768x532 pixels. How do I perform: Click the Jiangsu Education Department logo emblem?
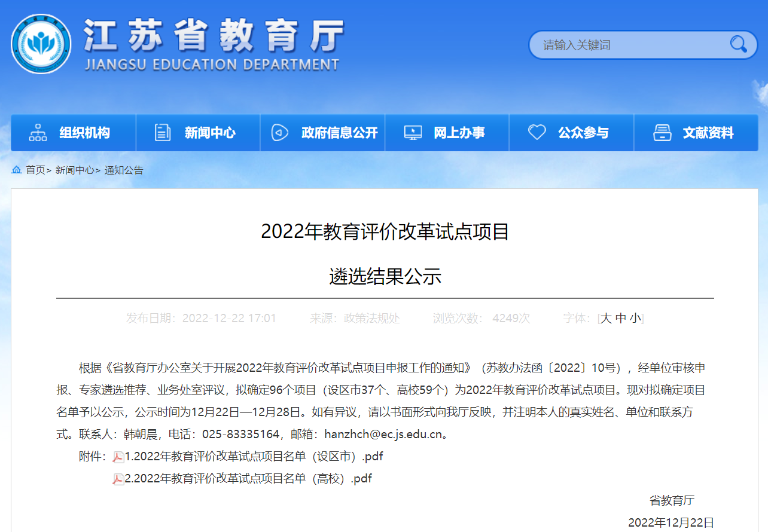click(x=41, y=44)
